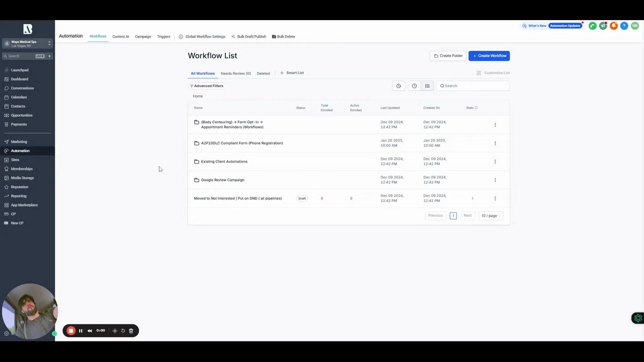Click the green collapse arrow beside webcam bubble
The image size is (644, 362).
(54, 333)
